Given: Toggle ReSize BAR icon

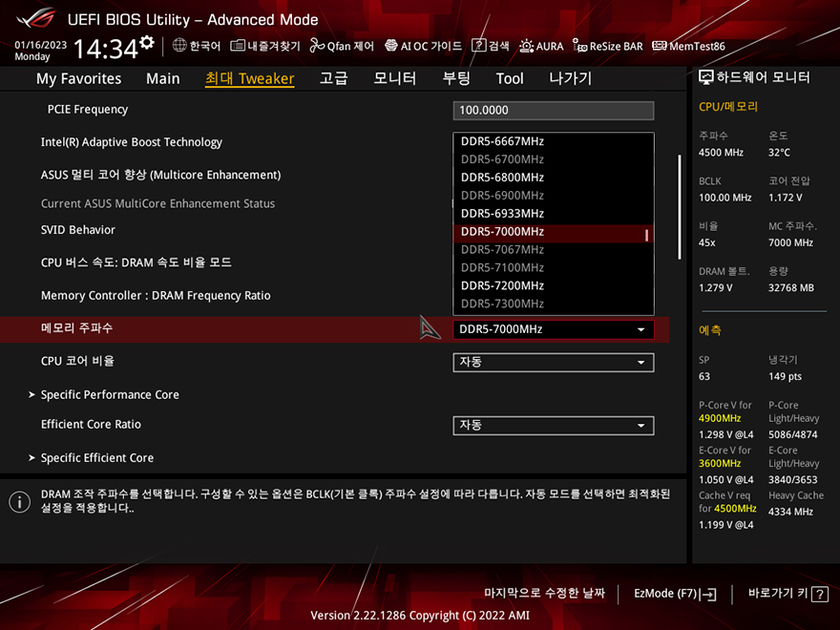Looking at the screenshot, I should [579, 46].
